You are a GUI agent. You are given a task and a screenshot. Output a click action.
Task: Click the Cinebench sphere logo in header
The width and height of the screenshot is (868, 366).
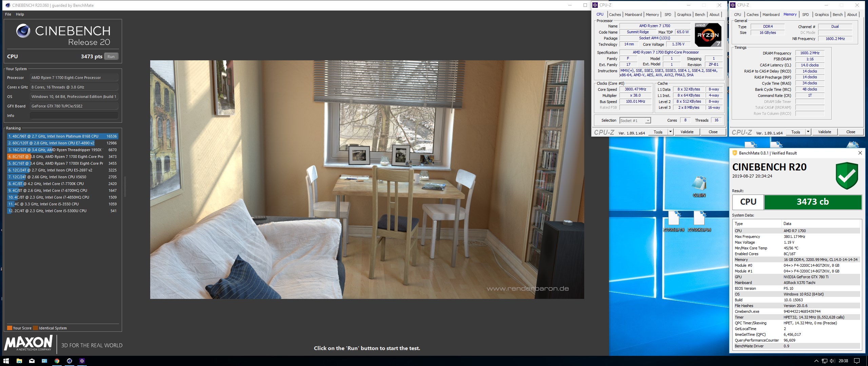click(x=23, y=31)
